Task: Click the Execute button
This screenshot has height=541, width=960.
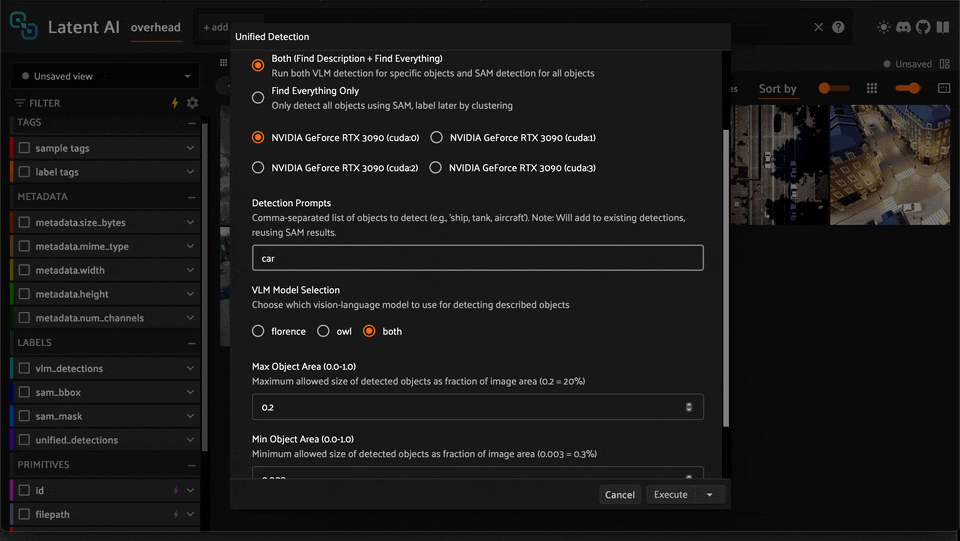Action: click(670, 494)
